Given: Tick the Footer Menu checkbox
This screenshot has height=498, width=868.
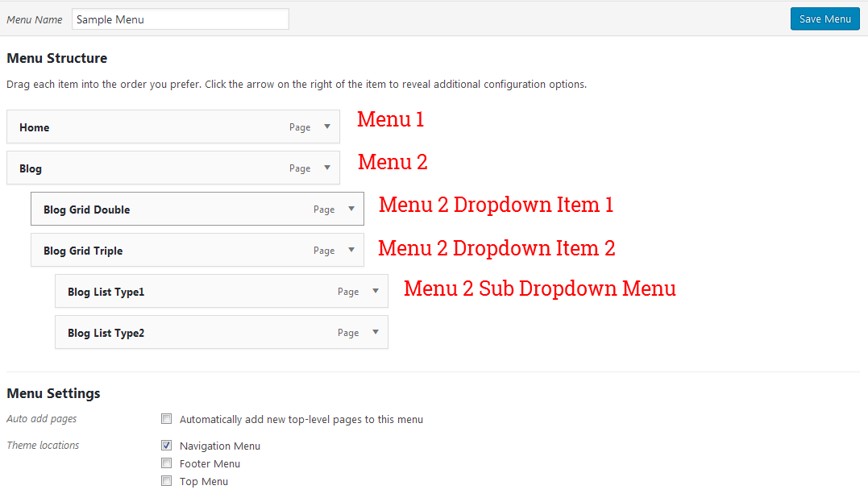Looking at the screenshot, I should pos(167,463).
